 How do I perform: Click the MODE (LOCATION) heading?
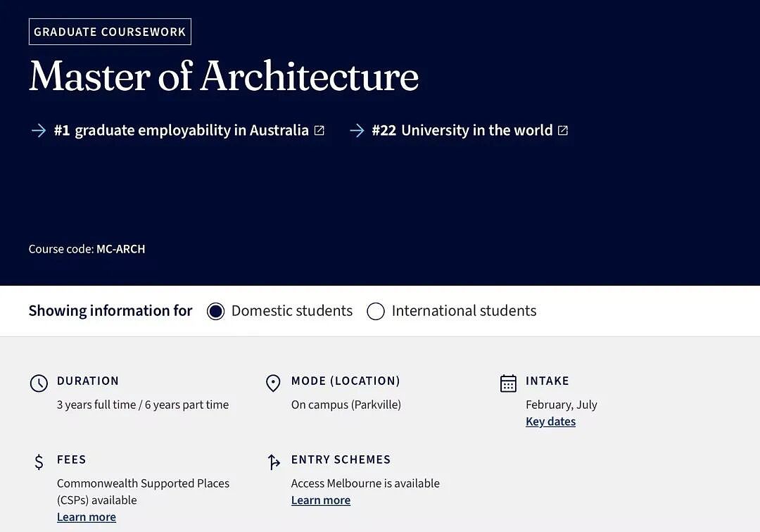pos(346,381)
